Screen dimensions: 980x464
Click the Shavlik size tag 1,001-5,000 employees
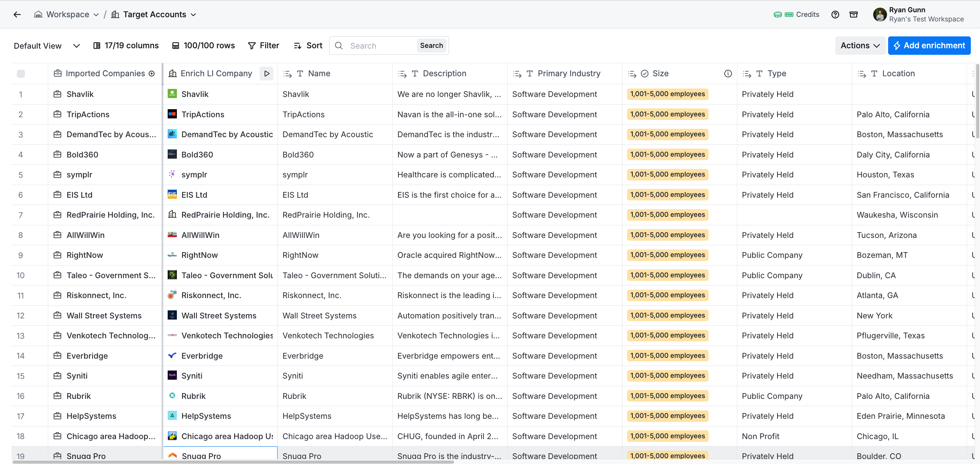[668, 94]
